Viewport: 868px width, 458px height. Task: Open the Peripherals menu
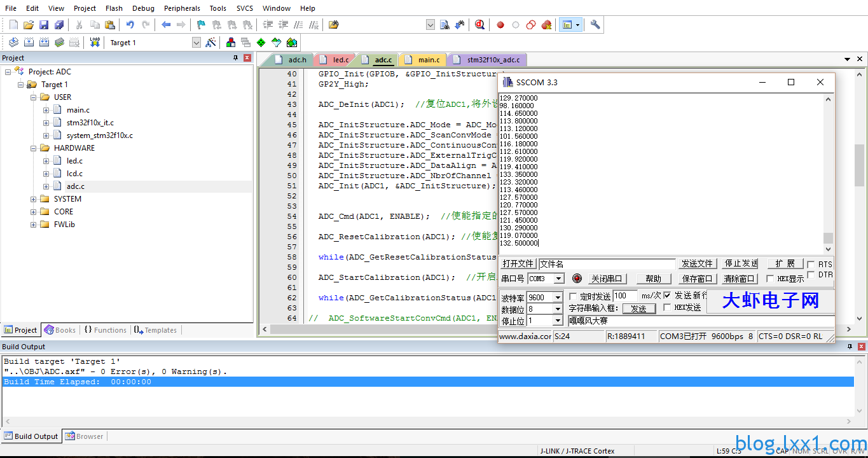(x=182, y=8)
